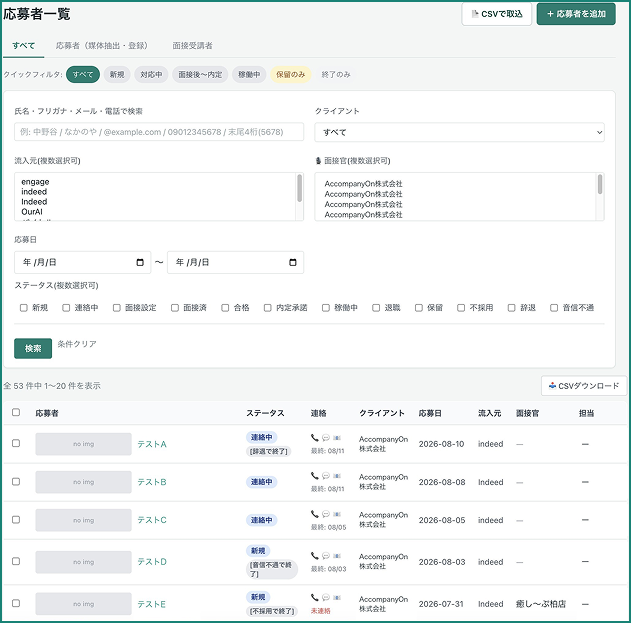Open the chat bubble icon for テストB
The height and width of the screenshot is (623, 631).
326,476
